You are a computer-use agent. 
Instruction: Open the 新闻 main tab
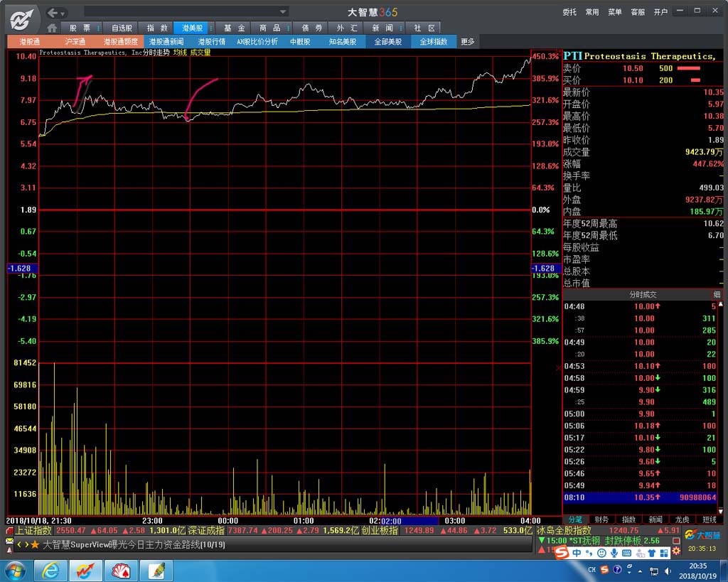pos(382,28)
